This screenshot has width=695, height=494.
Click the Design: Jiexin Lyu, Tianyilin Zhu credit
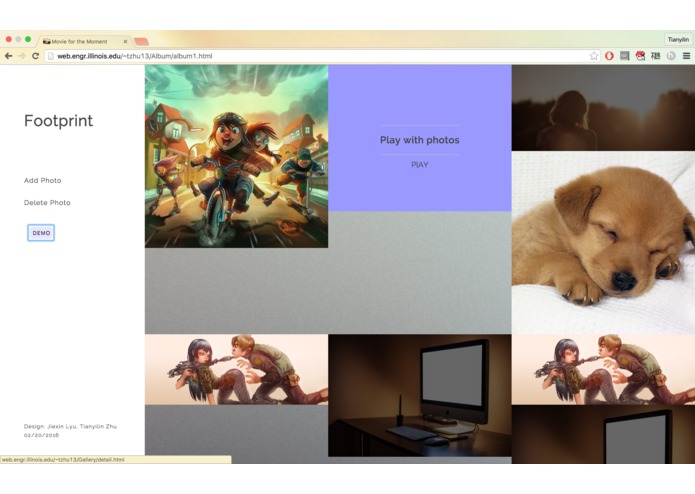pos(70,426)
